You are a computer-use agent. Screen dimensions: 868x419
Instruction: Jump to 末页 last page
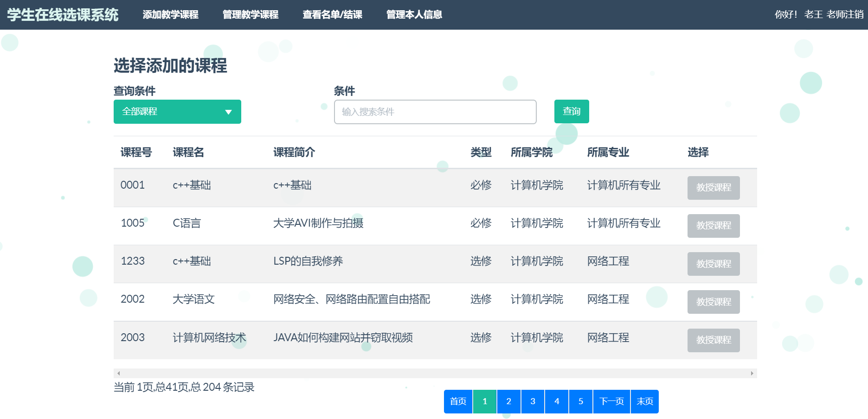point(644,401)
